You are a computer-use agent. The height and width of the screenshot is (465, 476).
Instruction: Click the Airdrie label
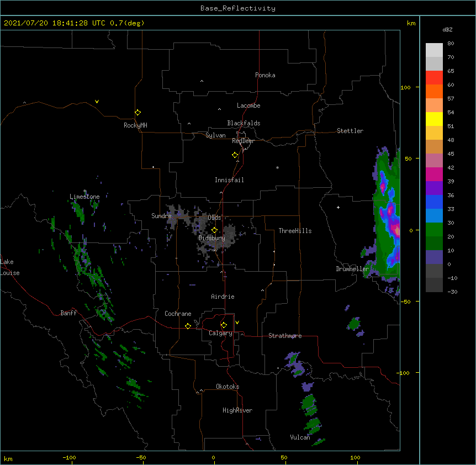[x=223, y=297]
